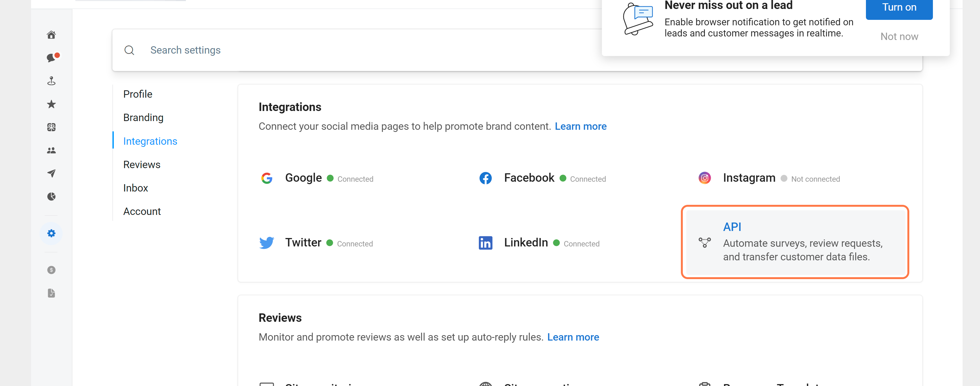Click Turn on notifications button

pos(899,8)
